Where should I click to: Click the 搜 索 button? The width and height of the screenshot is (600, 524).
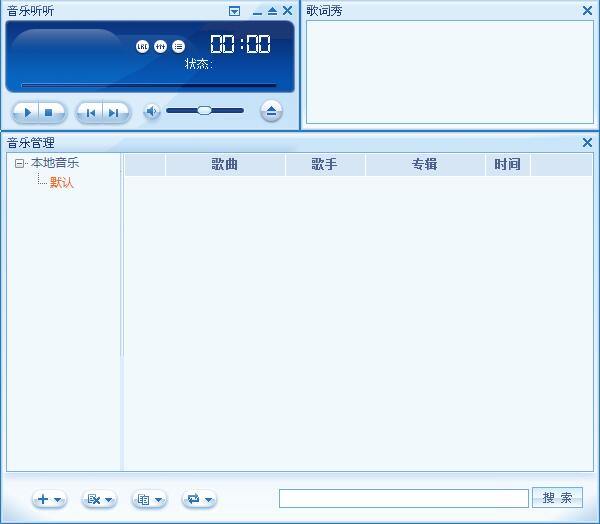pyautogui.click(x=557, y=498)
